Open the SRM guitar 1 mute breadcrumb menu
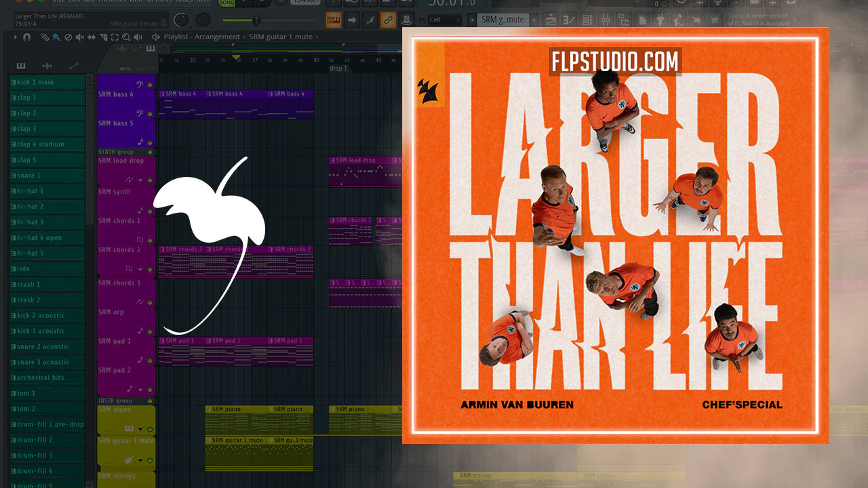Image resolution: width=868 pixels, height=488 pixels. 281,37
